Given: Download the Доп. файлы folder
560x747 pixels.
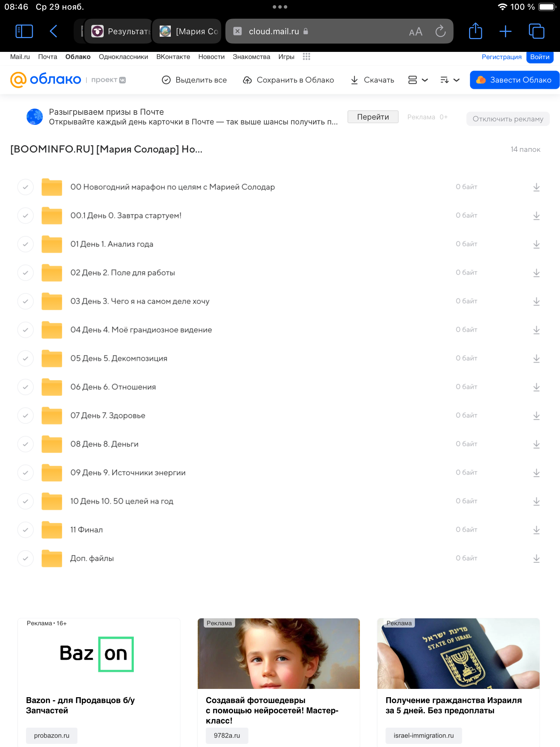Looking at the screenshot, I should tap(536, 559).
